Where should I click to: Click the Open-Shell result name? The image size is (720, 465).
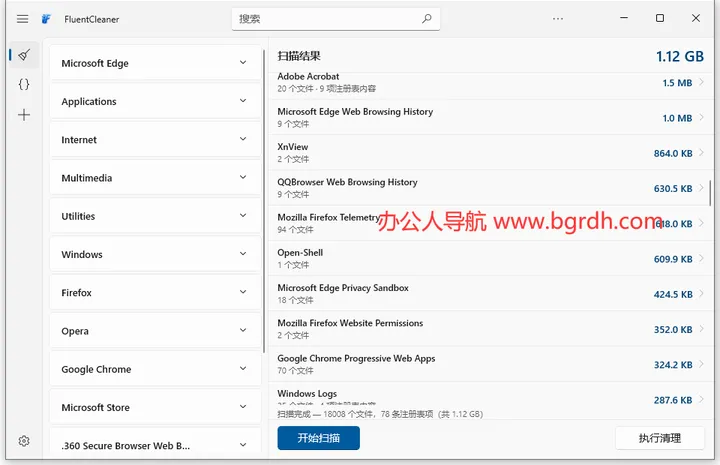coord(300,252)
